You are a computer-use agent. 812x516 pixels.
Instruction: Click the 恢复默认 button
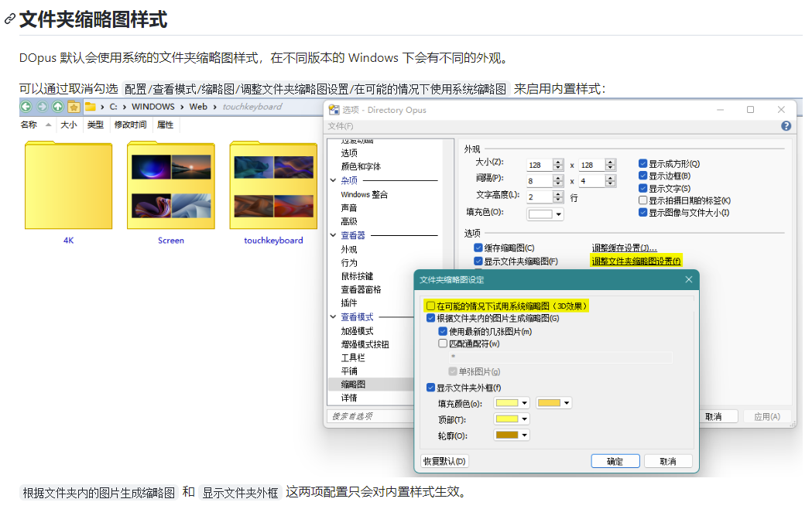444,461
